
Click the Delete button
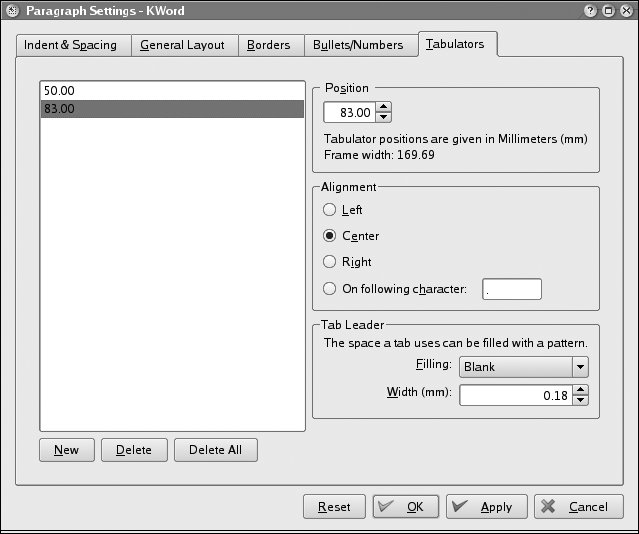tap(134, 450)
